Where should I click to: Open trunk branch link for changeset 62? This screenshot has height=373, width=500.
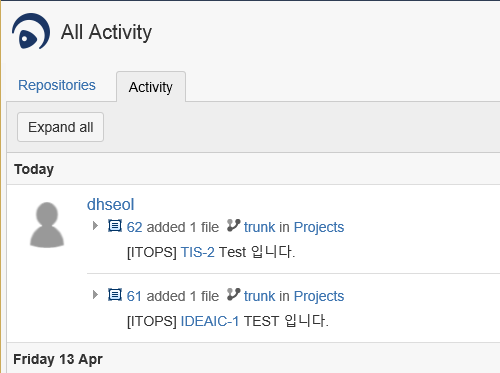coord(259,227)
